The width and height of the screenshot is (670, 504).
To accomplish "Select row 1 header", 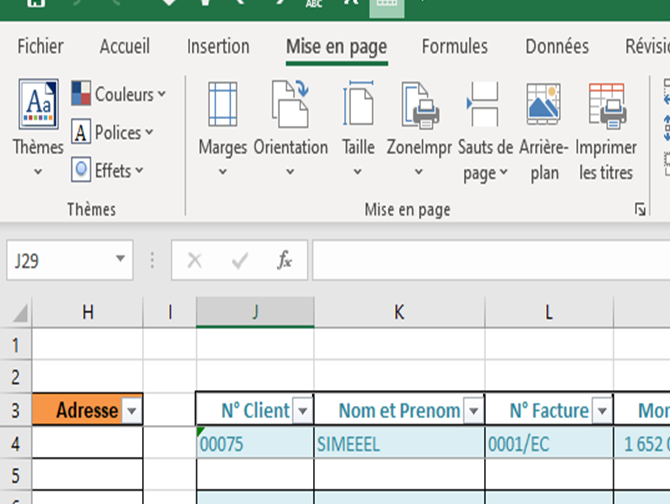I will pyautogui.click(x=16, y=345).
